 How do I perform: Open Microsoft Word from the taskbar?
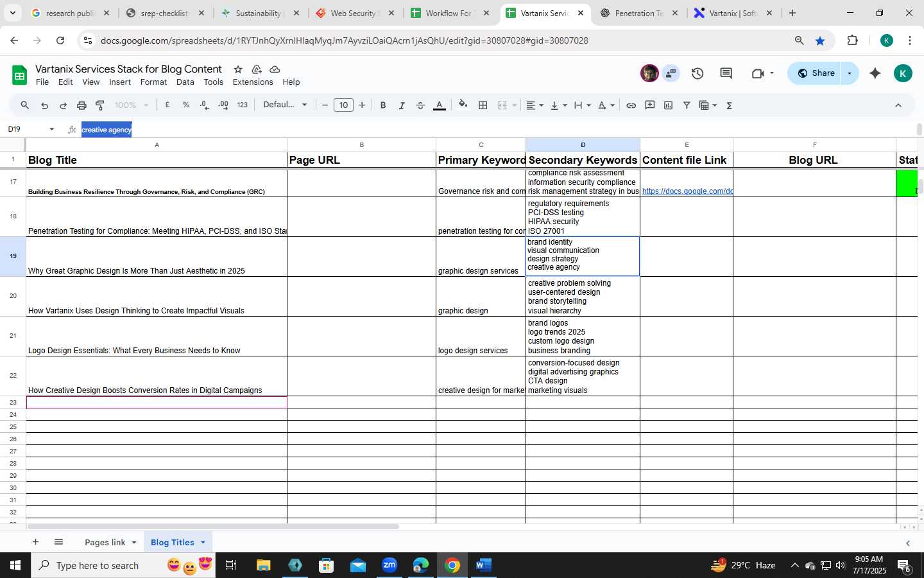click(483, 565)
